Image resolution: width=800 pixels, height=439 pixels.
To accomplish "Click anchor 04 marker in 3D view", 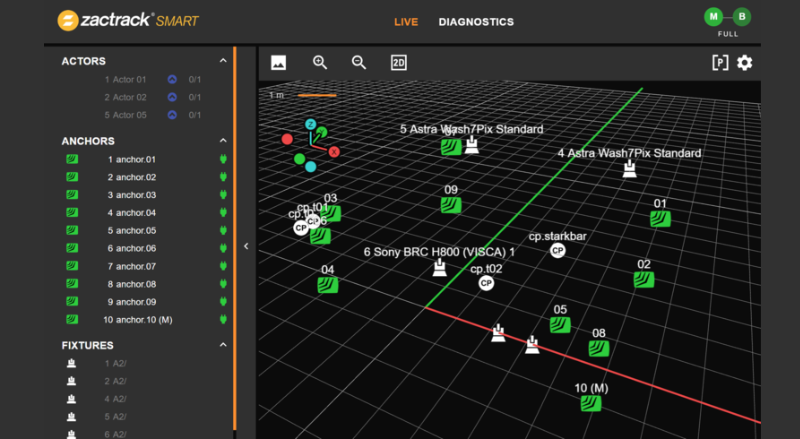I will pos(328,285).
